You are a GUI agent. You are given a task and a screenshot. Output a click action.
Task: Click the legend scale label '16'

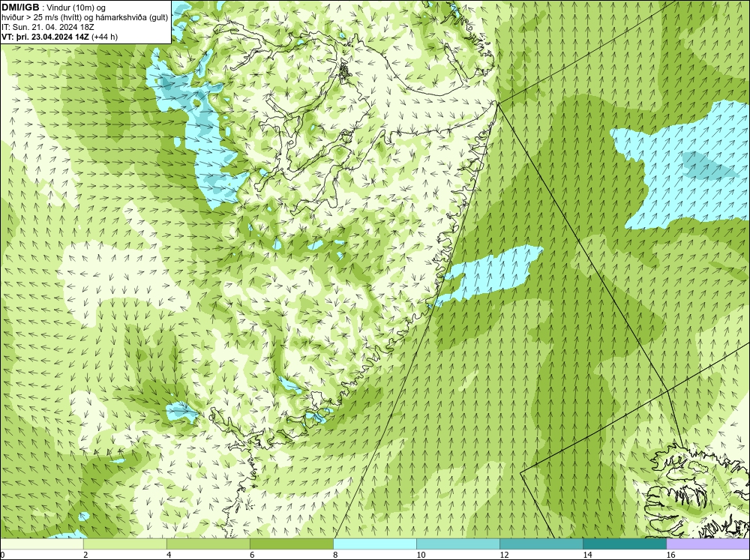pos(670,555)
